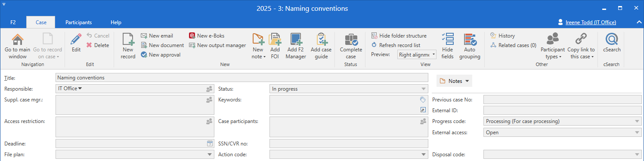Open the Help tab
644x161 pixels.
click(x=116, y=22)
